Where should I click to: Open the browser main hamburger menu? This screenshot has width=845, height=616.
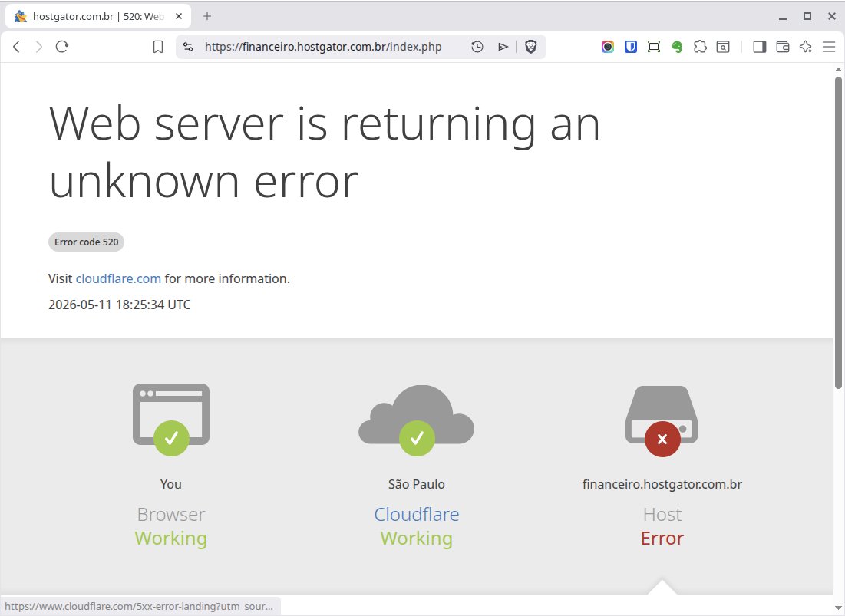click(x=829, y=47)
